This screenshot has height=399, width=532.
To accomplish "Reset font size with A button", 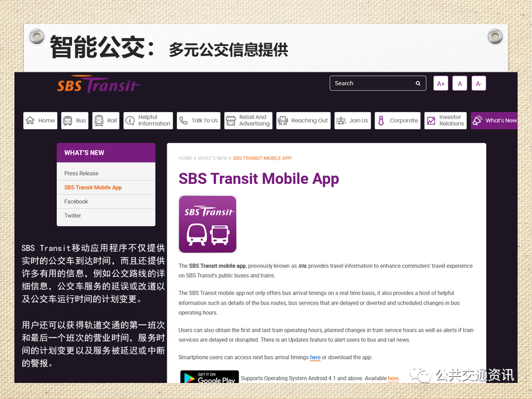I will click(460, 84).
